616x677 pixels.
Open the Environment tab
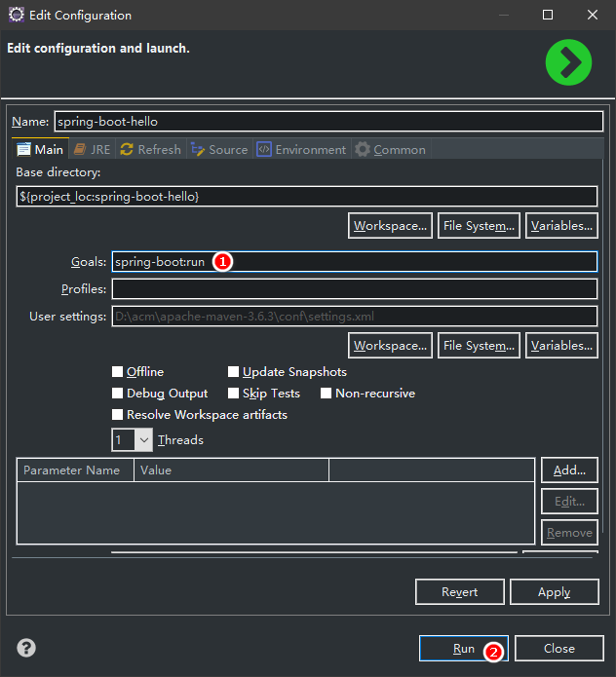(x=301, y=149)
